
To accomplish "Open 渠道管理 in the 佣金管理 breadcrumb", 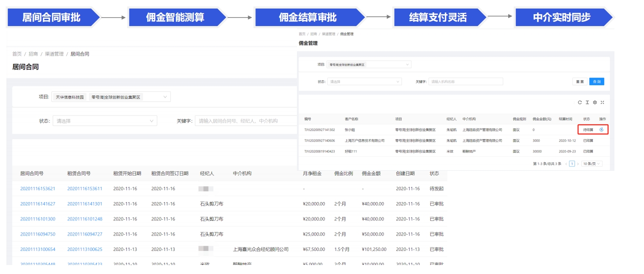I will pos(329,34).
